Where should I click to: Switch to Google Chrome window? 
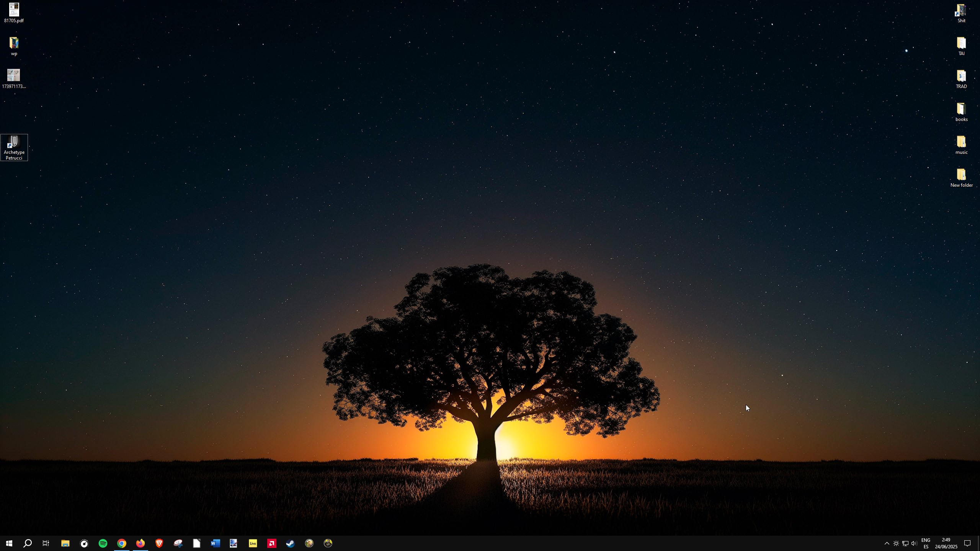click(122, 543)
